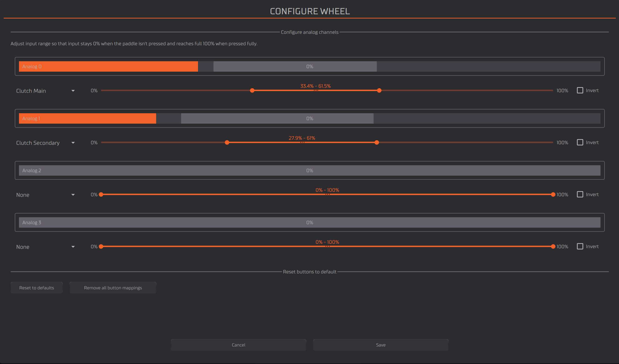
Task: Check the Invert box for Analog 3
Action: pos(580,246)
